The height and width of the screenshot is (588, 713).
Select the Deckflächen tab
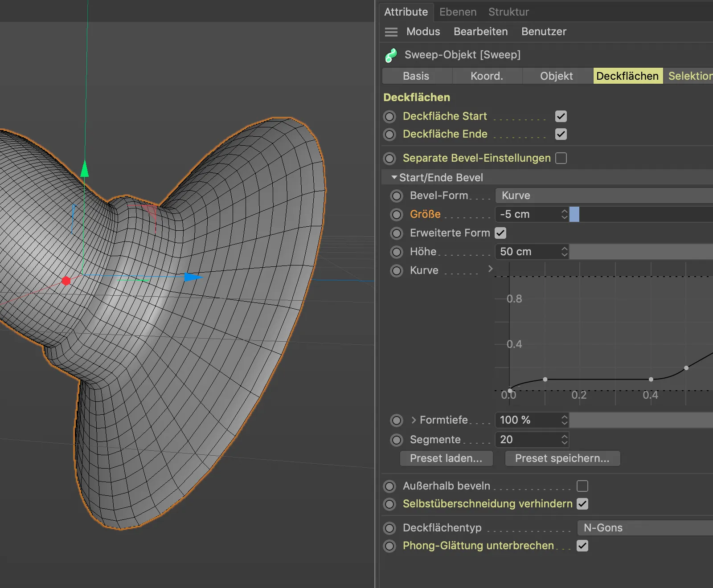point(628,76)
